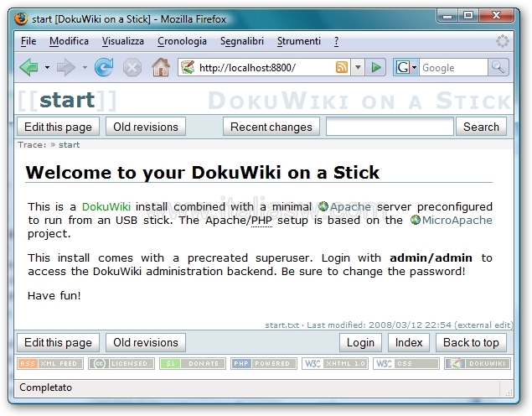
Task: Focus the wiki search text field
Action: 390,127
